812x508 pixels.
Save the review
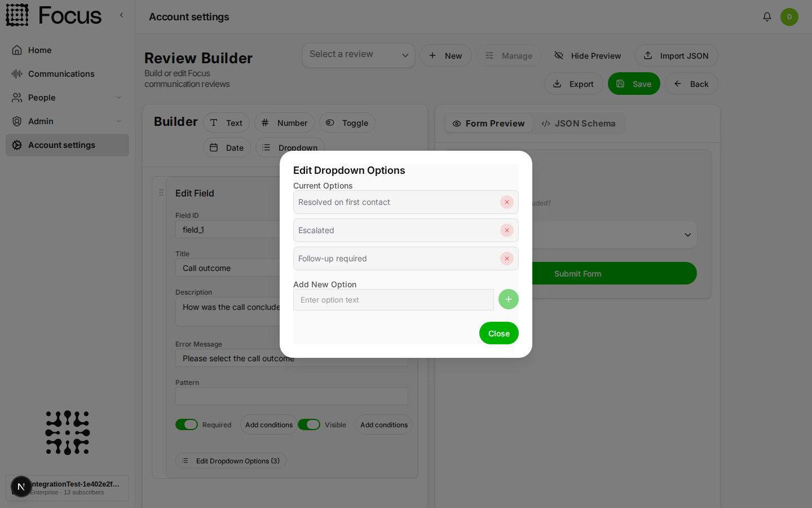click(634, 84)
